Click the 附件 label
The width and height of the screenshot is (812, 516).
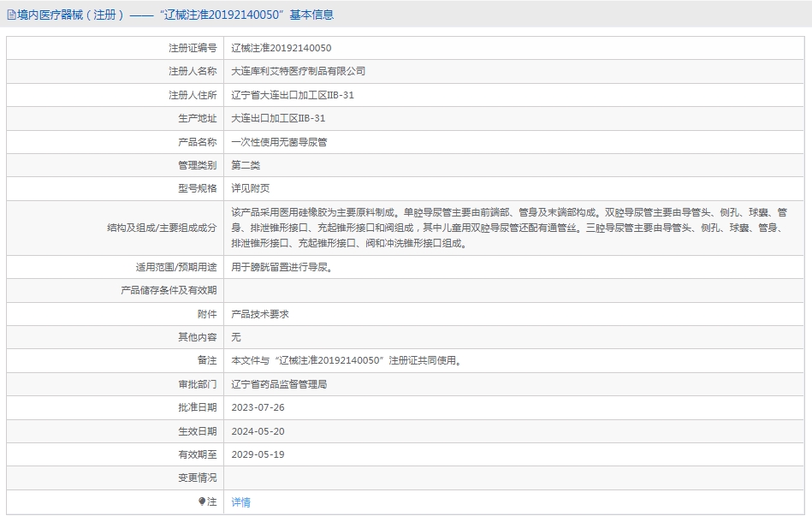click(207, 314)
